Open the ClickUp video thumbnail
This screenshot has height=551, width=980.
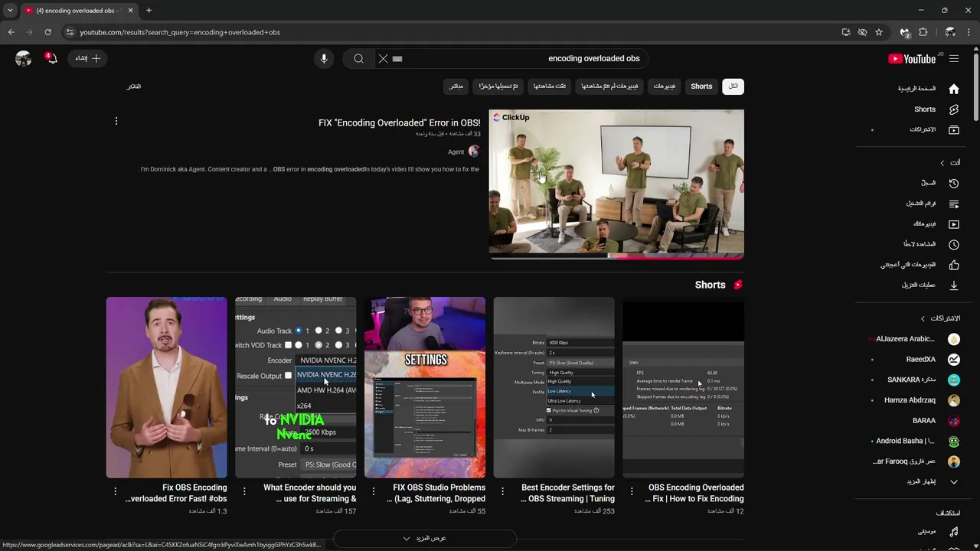pyautogui.click(x=616, y=184)
